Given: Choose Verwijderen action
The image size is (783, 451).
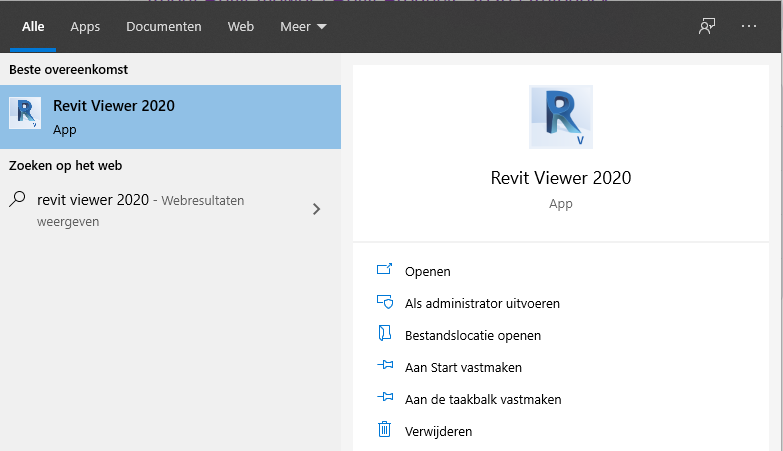Looking at the screenshot, I should click(x=438, y=431).
